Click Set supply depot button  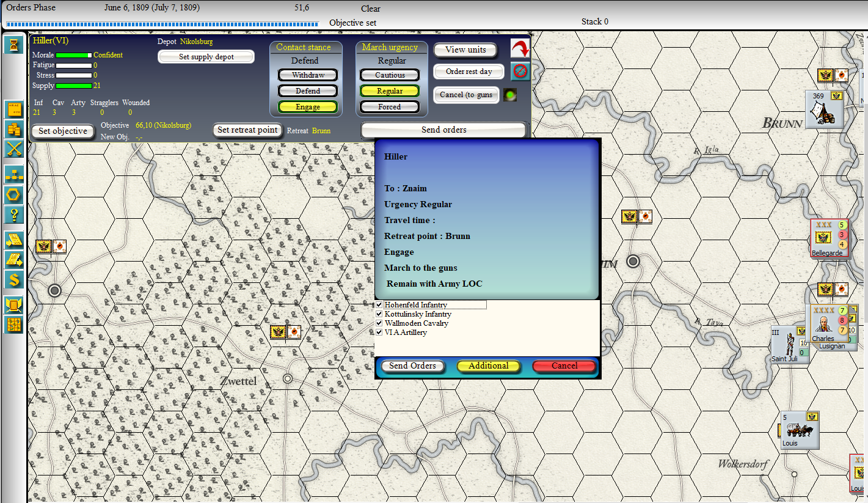(x=206, y=57)
